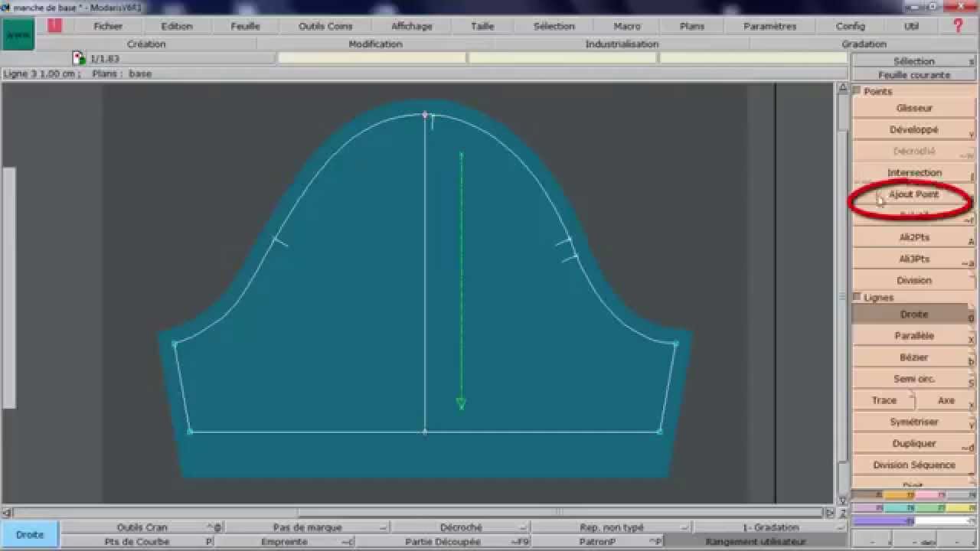Image resolution: width=980 pixels, height=551 pixels.
Task: Click the horizontal scrollbar below the canvas
Action: point(418,512)
